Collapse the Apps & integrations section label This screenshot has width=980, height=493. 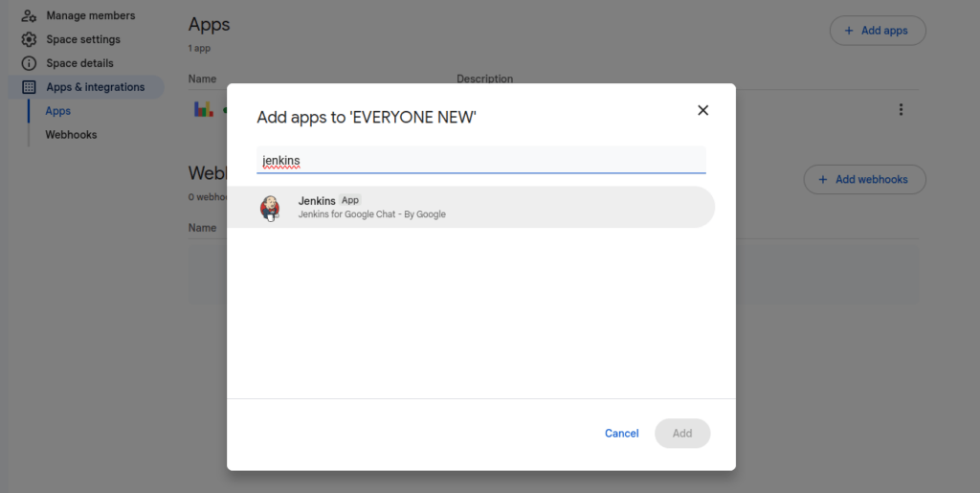click(96, 87)
